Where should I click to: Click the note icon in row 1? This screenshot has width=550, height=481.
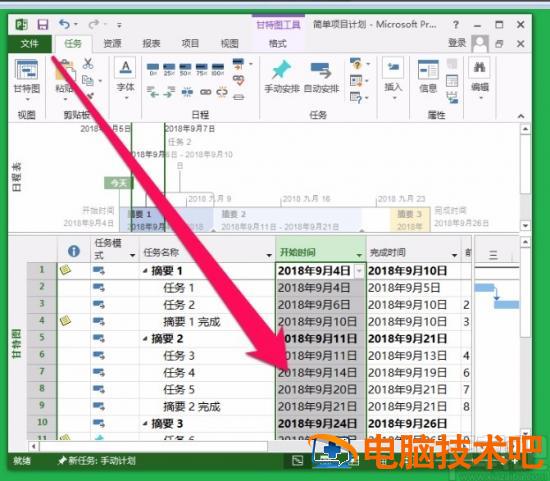point(65,270)
